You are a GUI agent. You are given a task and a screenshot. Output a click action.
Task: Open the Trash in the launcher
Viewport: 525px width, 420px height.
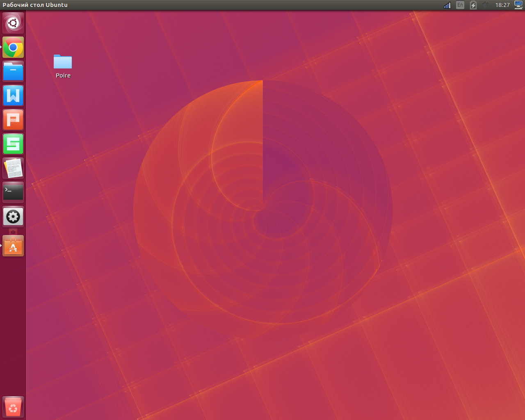(13, 406)
